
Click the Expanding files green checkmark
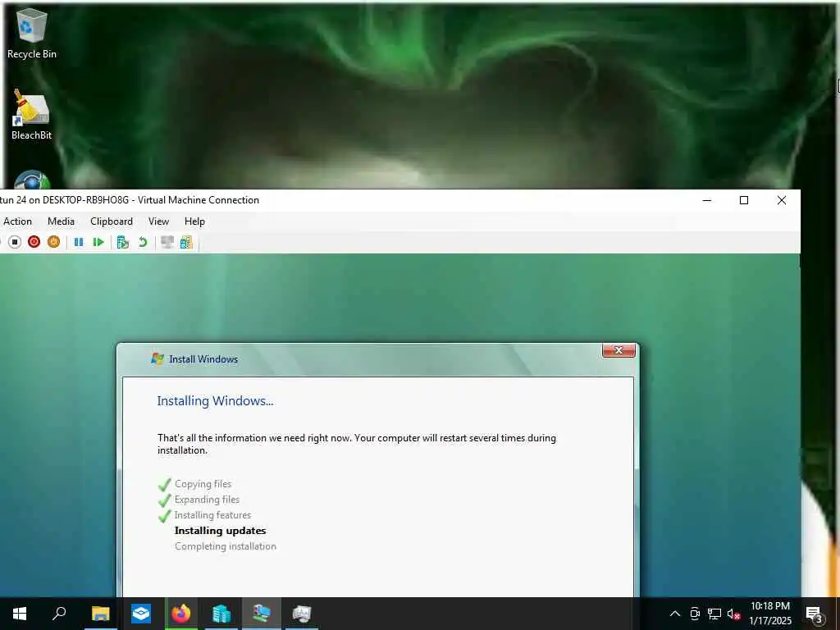[164, 500]
